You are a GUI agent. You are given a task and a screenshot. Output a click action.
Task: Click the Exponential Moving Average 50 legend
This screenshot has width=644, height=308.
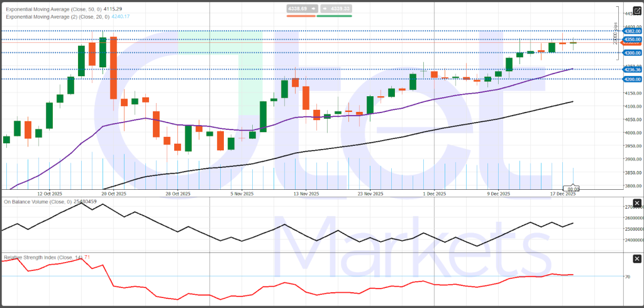(x=63, y=9)
